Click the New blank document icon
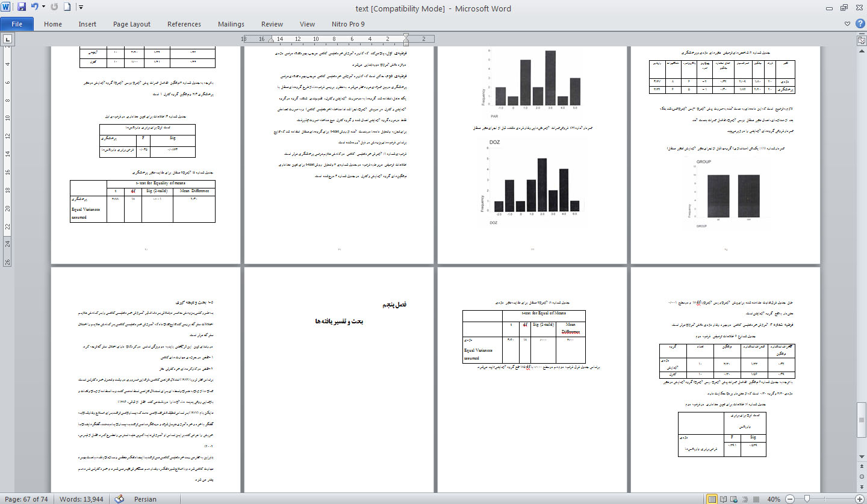 (67, 8)
